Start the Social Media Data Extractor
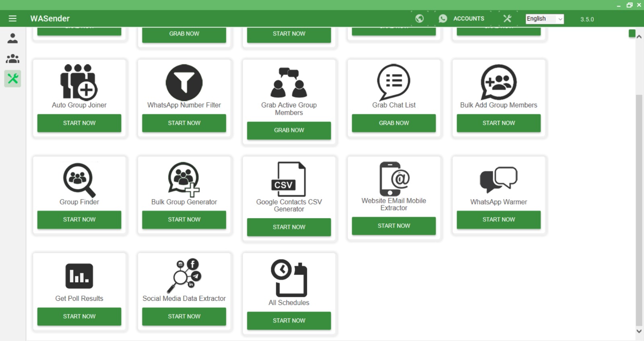Image resolution: width=644 pixels, height=341 pixels. click(x=184, y=316)
